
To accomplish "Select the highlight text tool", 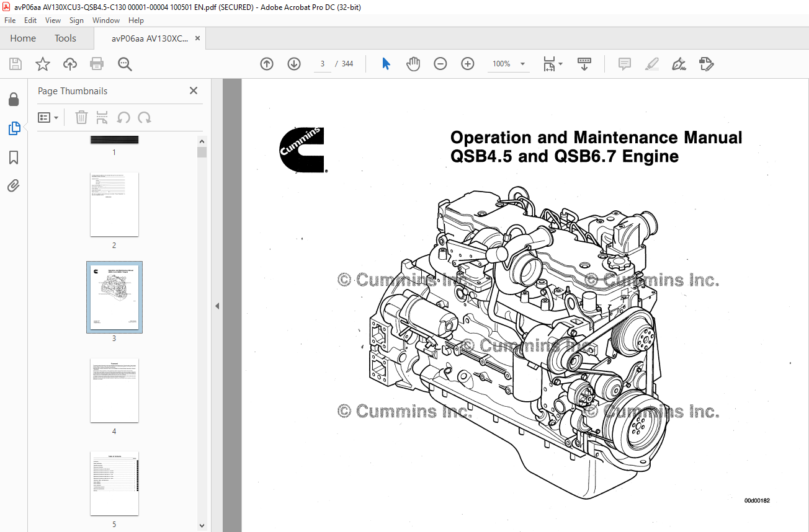I will click(x=652, y=64).
